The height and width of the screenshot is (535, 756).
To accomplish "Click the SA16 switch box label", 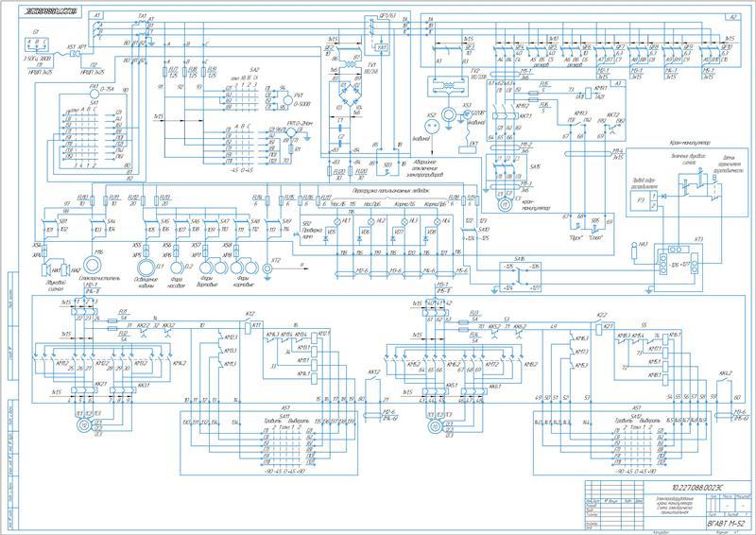I will (x=520, y=259).
